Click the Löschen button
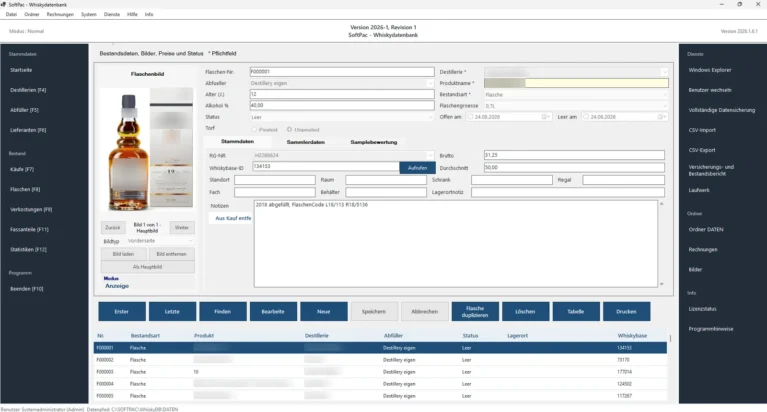 tap(525, 312)
